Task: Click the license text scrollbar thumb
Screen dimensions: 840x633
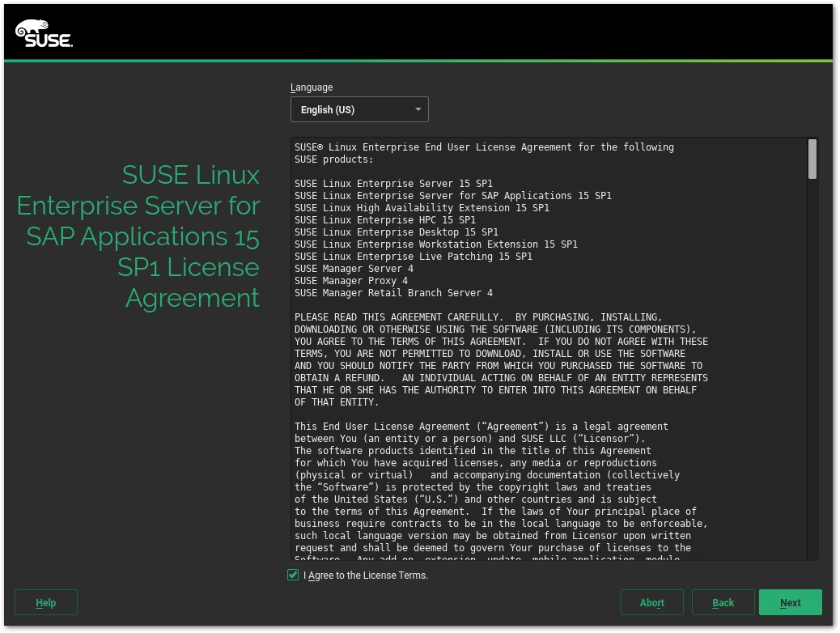Action: point(812,159)
